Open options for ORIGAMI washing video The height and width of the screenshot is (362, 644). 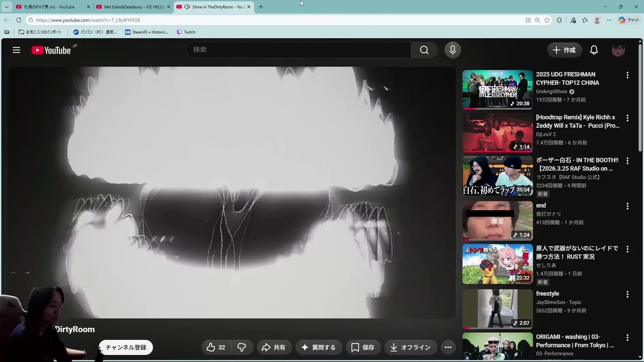coord(627,337)
